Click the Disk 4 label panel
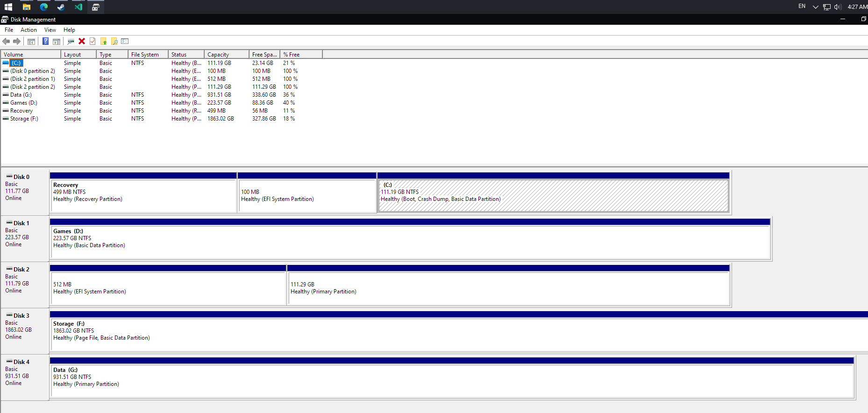Screen dimensions: 868x413 click(25, 377)
